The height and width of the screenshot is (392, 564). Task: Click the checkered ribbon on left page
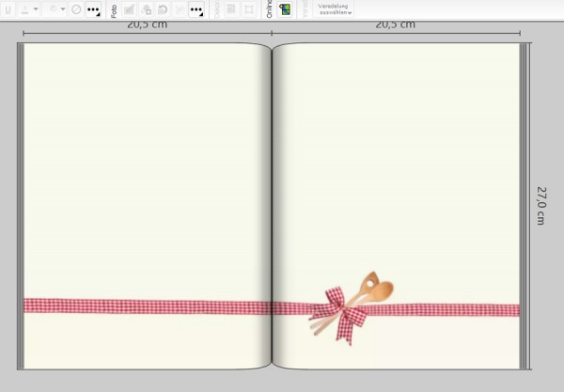(x=141, y=306)
